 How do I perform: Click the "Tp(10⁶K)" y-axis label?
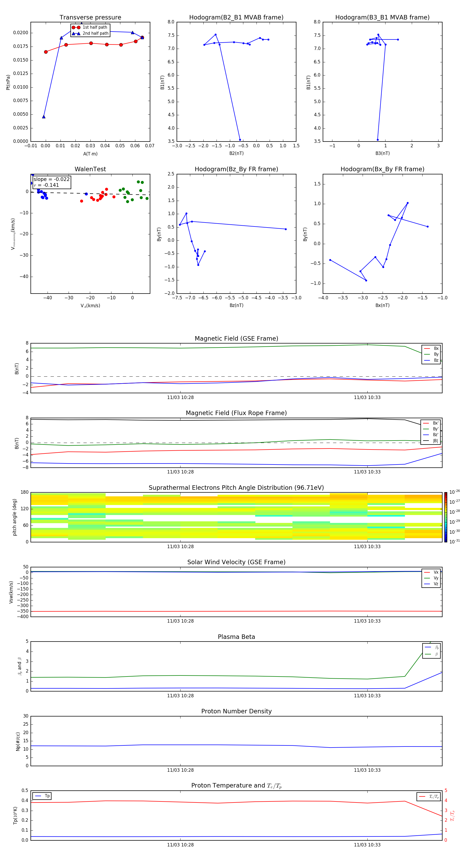15,815
